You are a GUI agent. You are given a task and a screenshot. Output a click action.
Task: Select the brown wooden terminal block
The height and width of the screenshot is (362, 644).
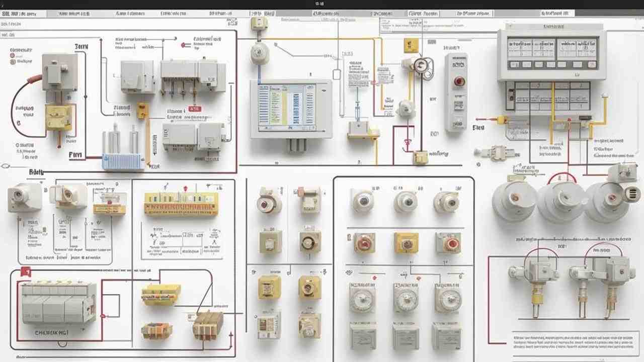click(x=208, y=325)
